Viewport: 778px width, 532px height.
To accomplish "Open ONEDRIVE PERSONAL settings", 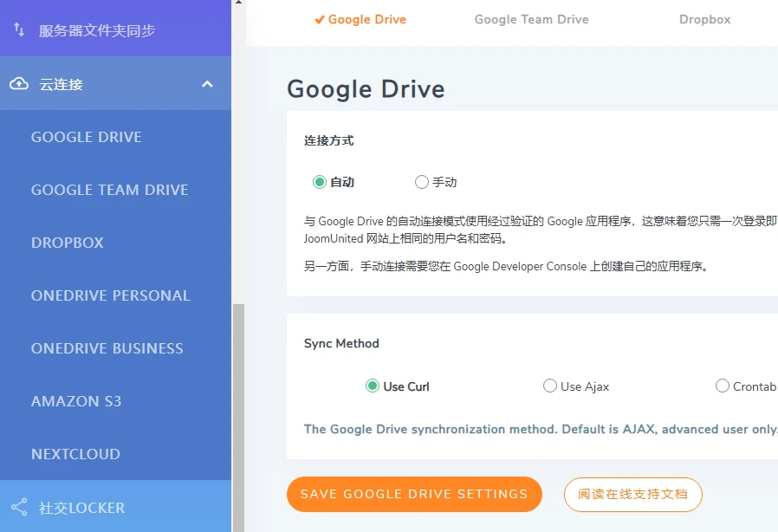I will pyautogui.click(x=110, y=295).
